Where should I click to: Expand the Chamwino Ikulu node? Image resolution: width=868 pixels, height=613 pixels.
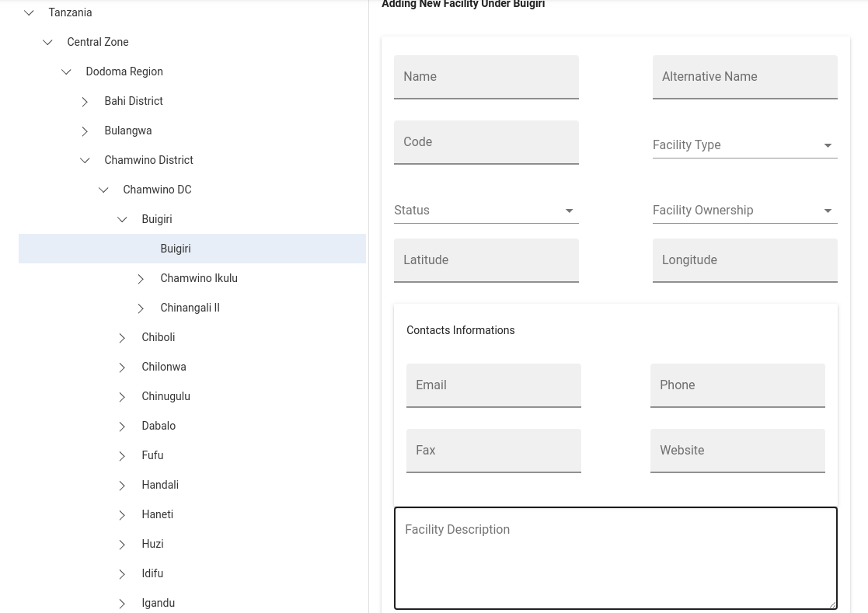(x=141, y=279)
